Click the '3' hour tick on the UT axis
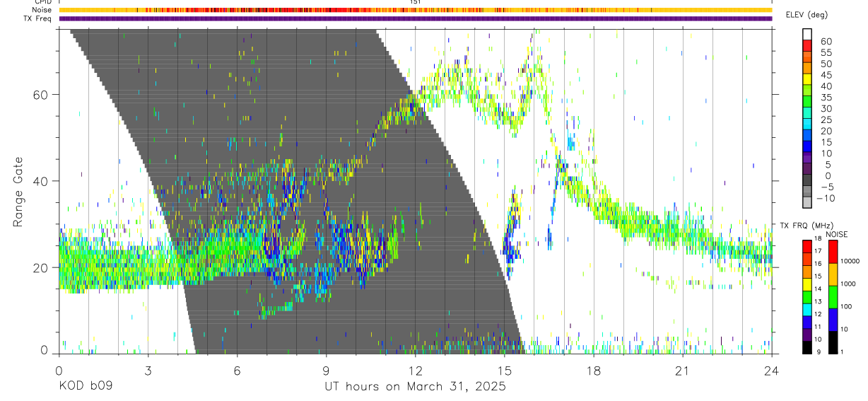This screenshot has height=401, width=868. 148,370
